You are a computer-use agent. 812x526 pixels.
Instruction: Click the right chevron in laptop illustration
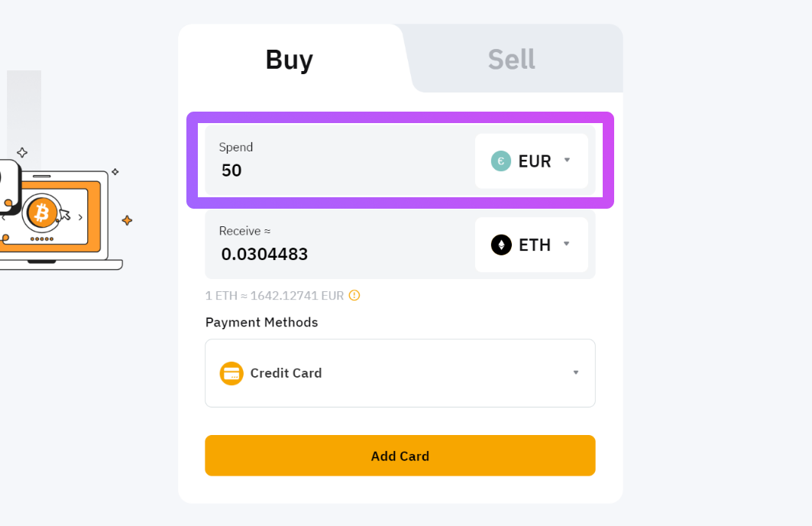pyautogui.click(x=80, y=217)
